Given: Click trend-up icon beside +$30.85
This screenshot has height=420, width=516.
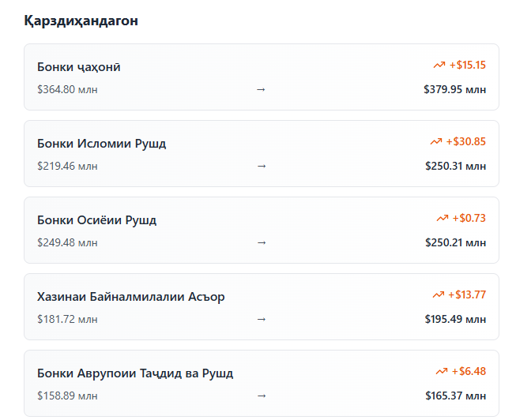Looking at the screenshot, I should click(436, 141).
